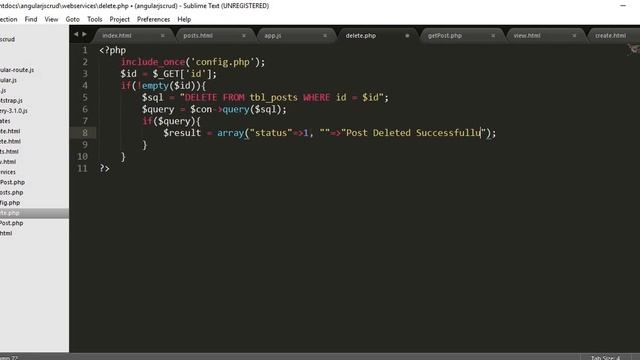Click line number 11 in gutter
Image resolution: width=640 pixels, height=360 pixels.
[82, 168]
